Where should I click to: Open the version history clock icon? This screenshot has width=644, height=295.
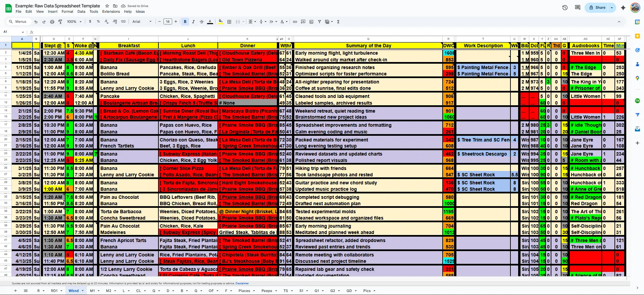tap(565, 7)
